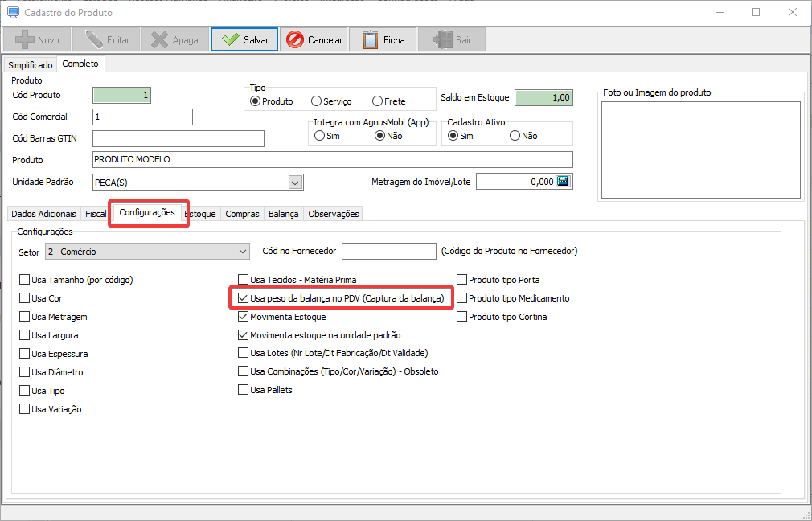This screenshot has width=812, height=521.
Task: Open the Observações tab
Action: click(334, 214)
